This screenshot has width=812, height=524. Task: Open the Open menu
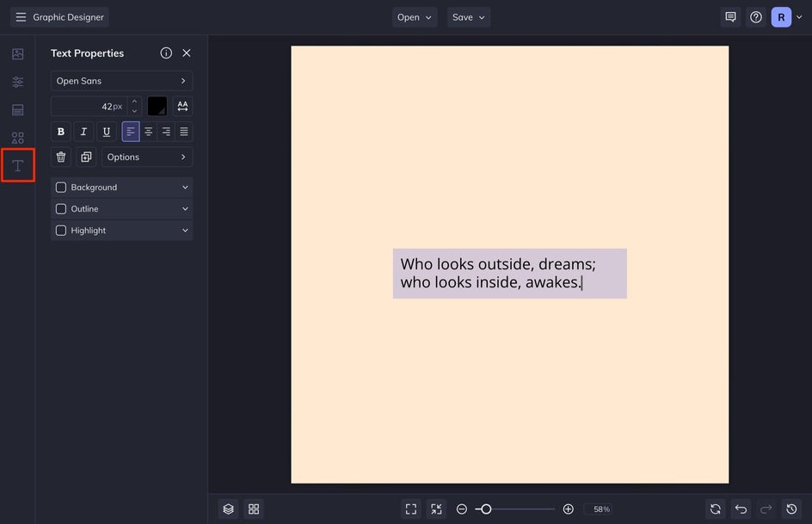point(415,17)
